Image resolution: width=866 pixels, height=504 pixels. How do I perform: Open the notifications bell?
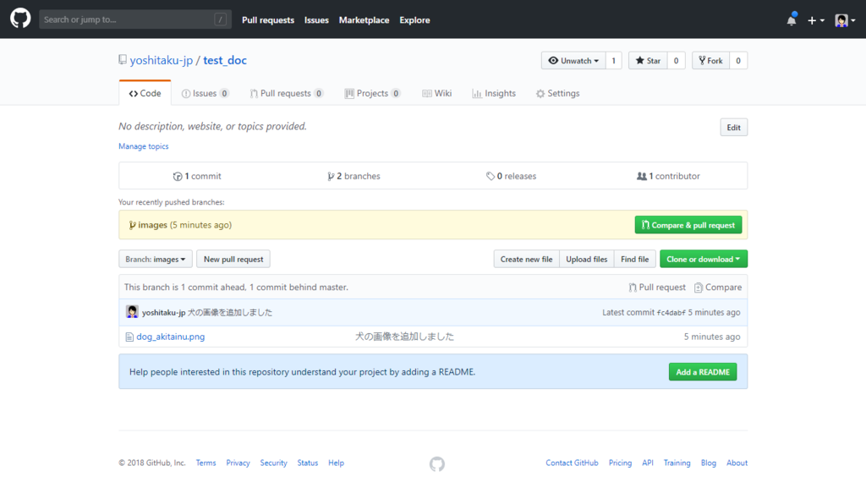(792, 20)
